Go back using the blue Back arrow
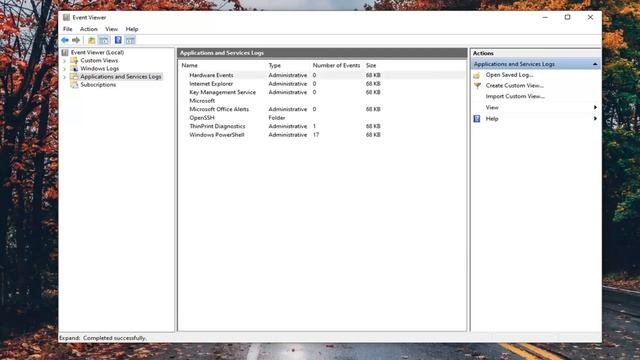The width and height of the screenshot is (640, 360). pos(65,40)
